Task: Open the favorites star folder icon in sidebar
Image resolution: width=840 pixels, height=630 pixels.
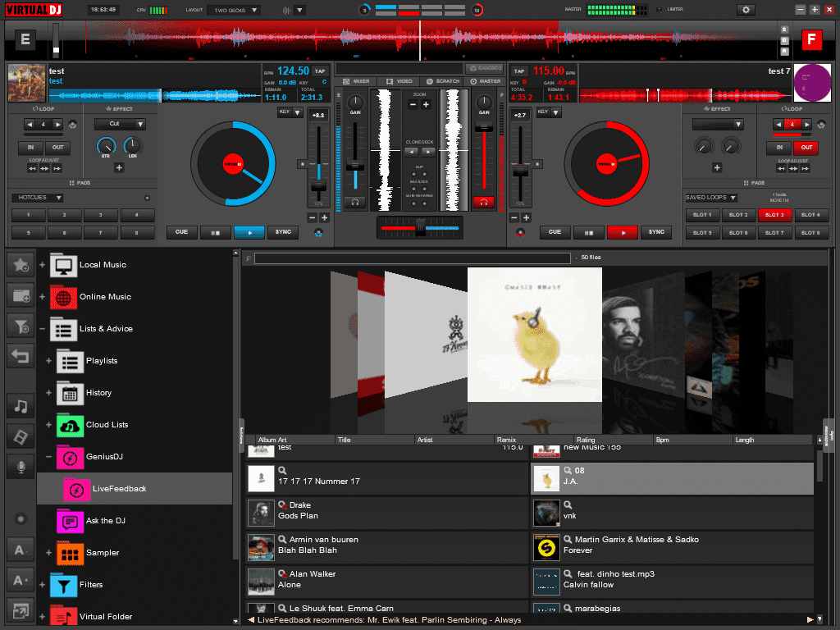Action: tap(21, 265)
